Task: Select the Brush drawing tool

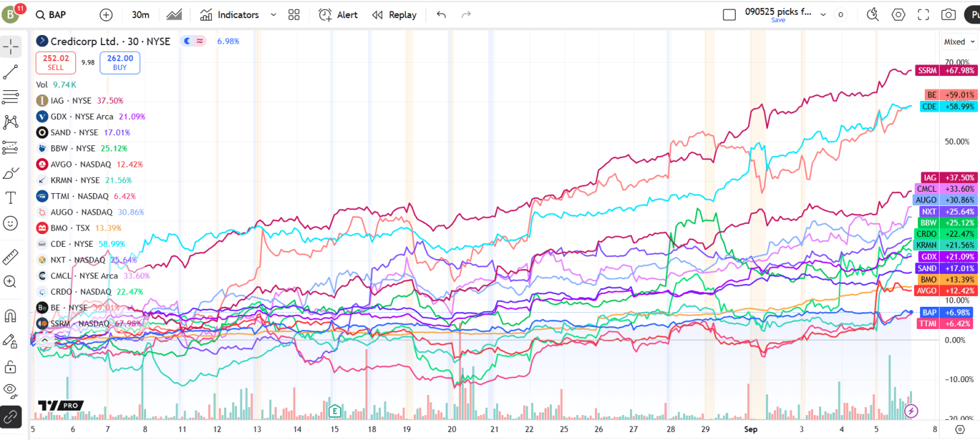Action: [x=11, y=173]
